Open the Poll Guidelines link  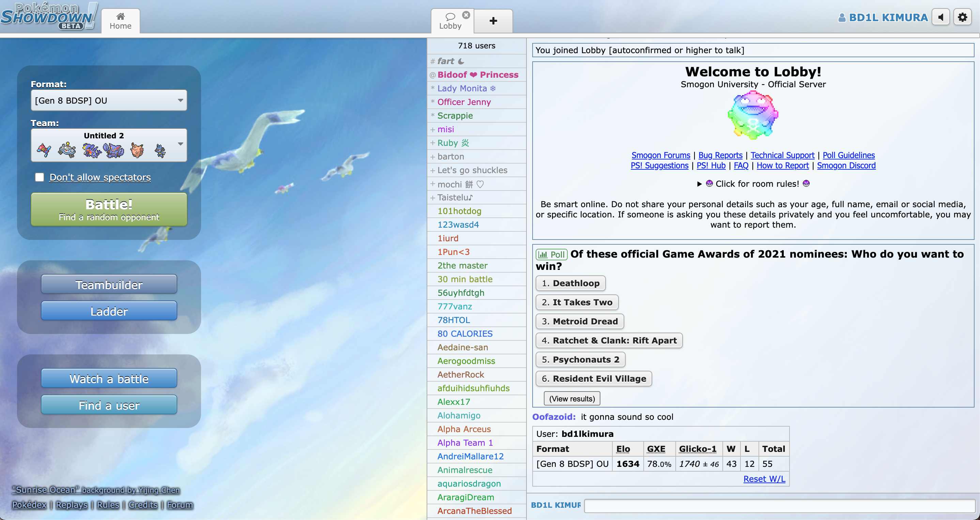848,155
